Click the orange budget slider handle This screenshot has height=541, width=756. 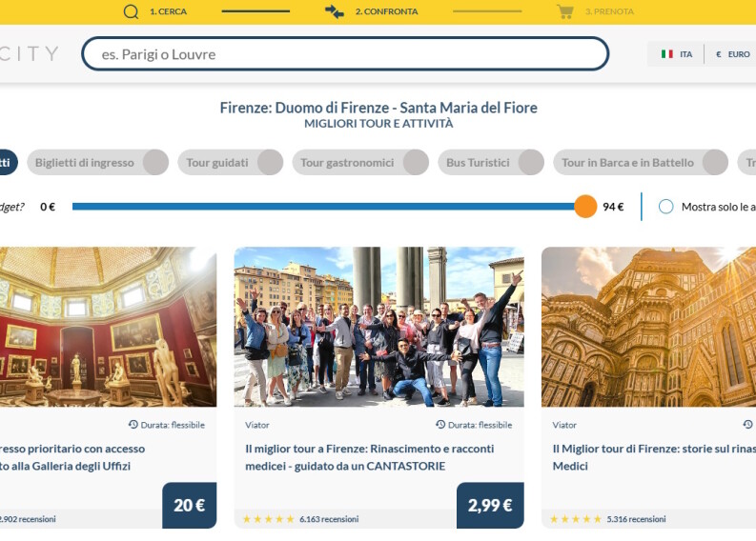585,206
